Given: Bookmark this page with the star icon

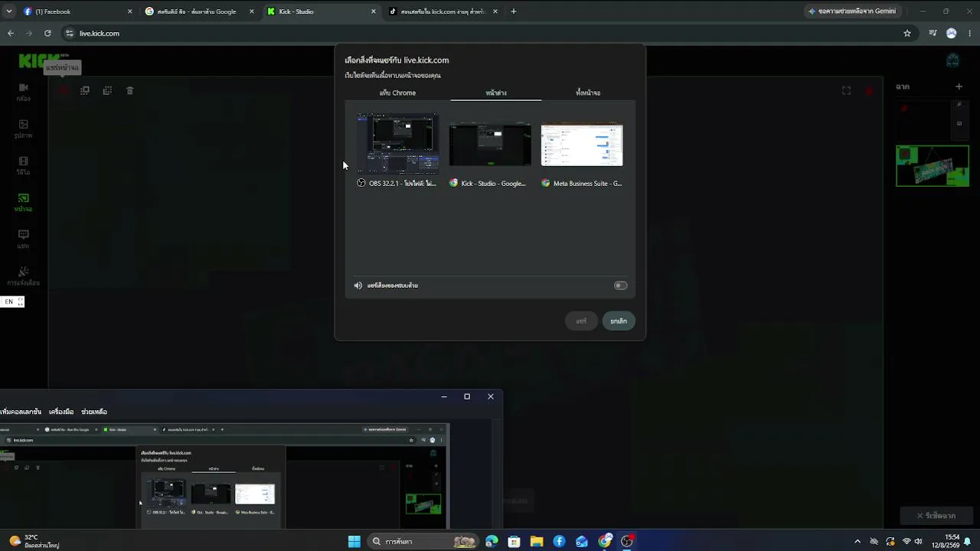Looking at the screenshot, I should (x=907, y=34).
